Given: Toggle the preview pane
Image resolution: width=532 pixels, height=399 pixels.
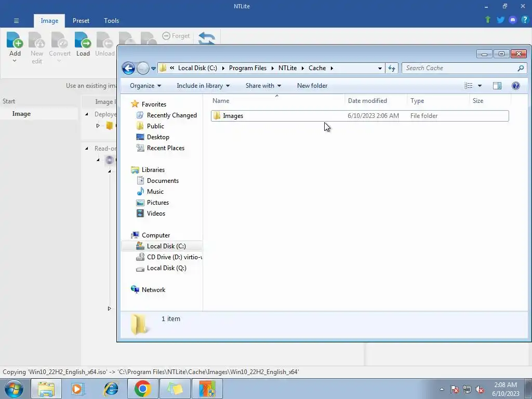Looking at the screenshot, I should click(x=497, y=86).
